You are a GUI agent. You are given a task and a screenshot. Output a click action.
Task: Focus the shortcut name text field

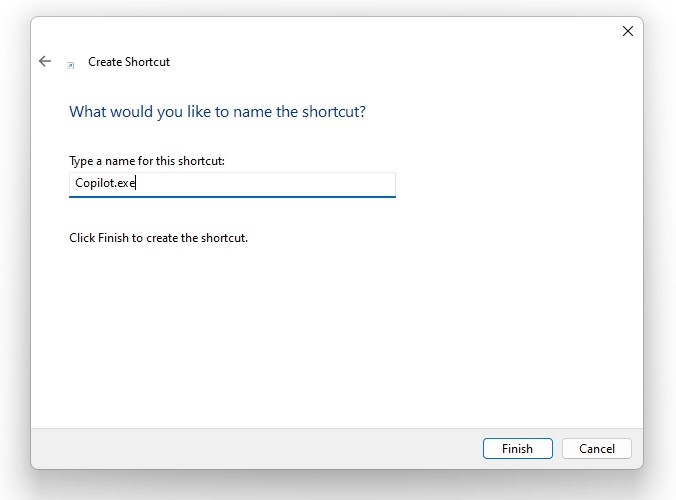coord(232,184)
